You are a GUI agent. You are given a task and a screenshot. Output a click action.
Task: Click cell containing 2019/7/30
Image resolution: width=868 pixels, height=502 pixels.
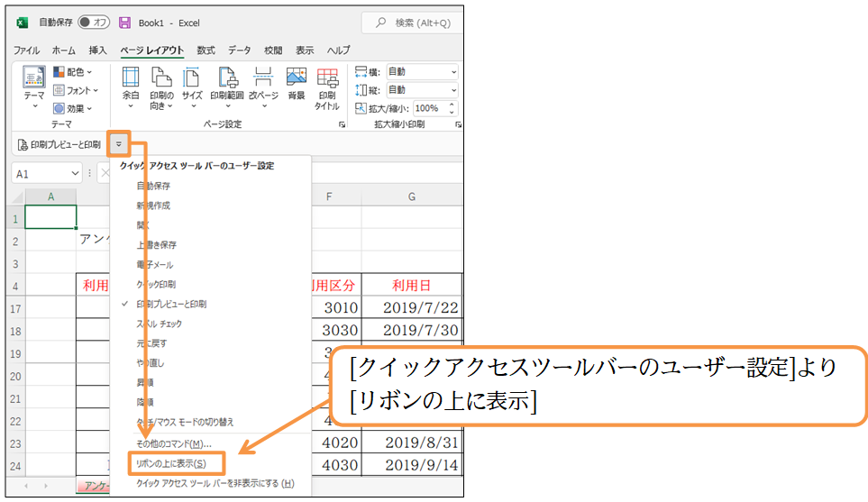pyautogui.click(x=412, y=330)
